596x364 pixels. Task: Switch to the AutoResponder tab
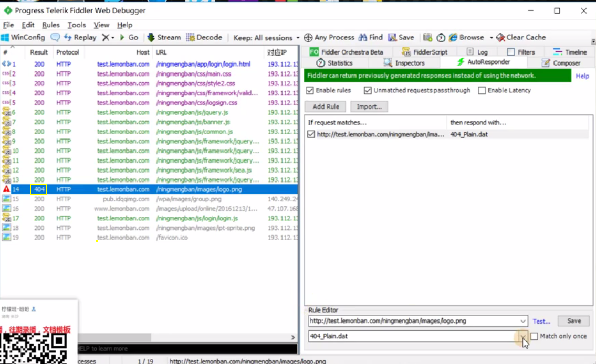(484, 62)
